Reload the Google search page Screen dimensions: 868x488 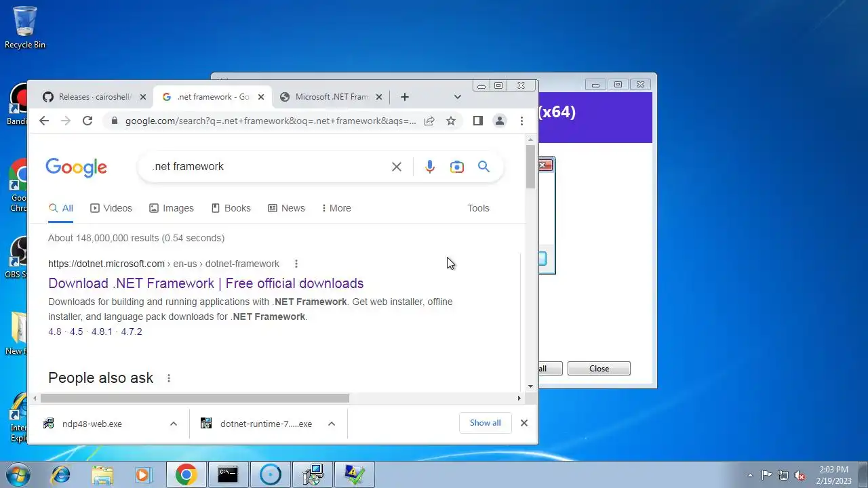(x=87, y=121)
